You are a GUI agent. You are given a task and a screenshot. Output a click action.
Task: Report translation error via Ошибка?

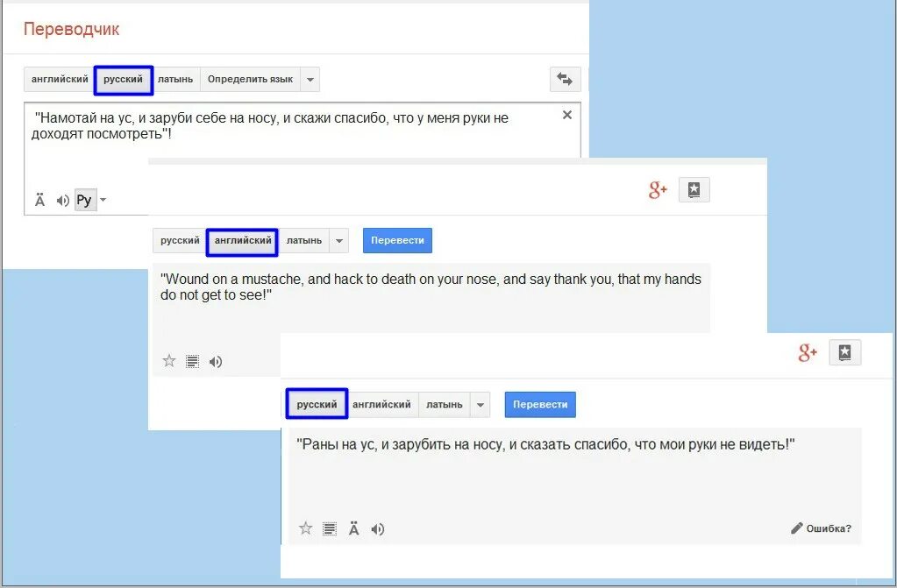[x=822, y=528]
